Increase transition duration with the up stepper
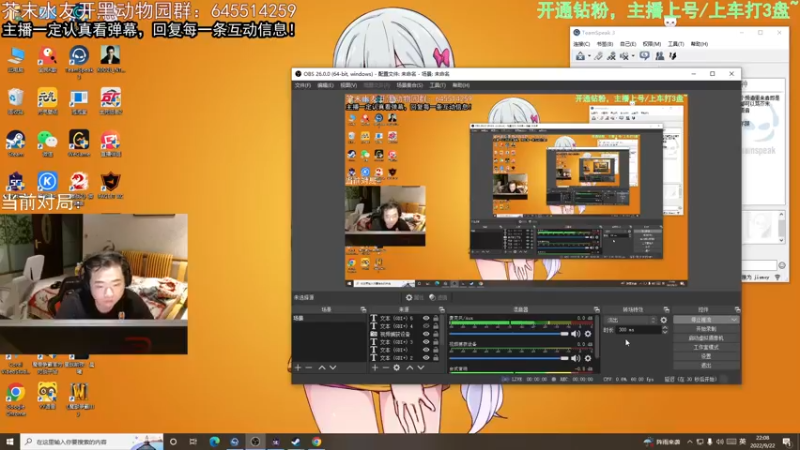The width and height of the screenshot is (800, 450). [664, 328]
